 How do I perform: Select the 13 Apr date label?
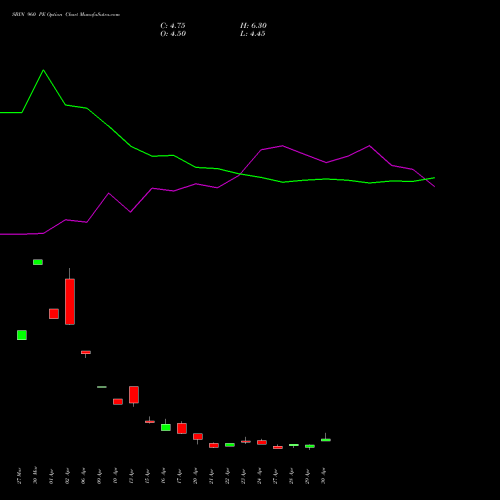[131, 476]
